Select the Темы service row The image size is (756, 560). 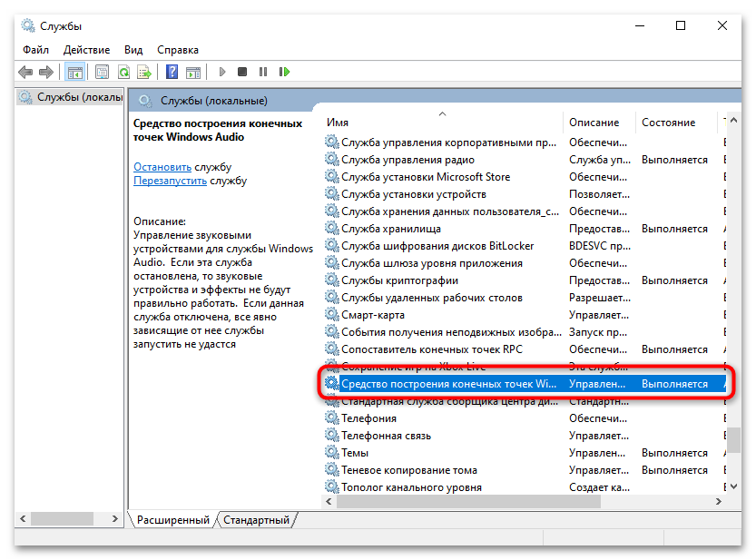pos(525,453)
